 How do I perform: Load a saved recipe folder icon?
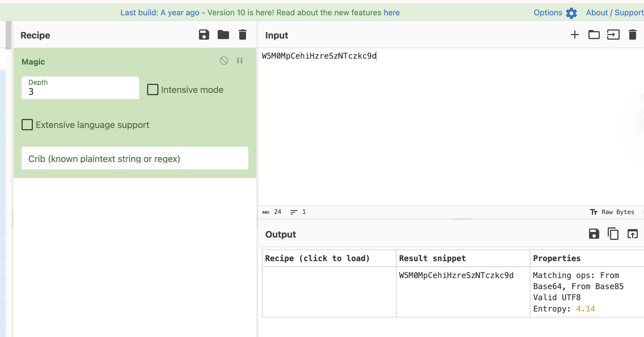pos(223,35)
